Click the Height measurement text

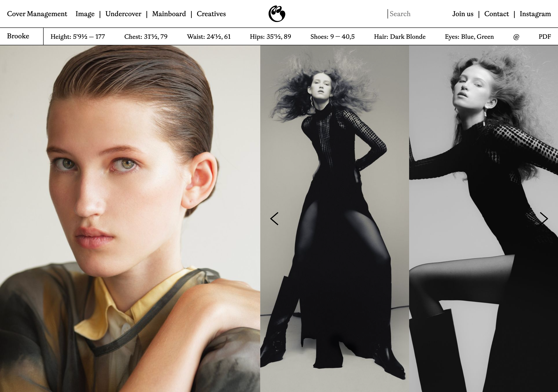[x=78, y=37]
